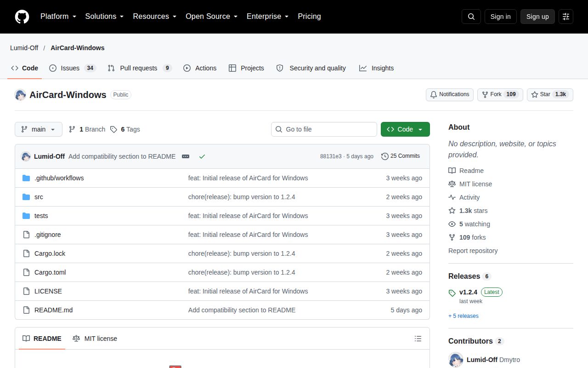Screen dimensions: 588x368
Task: Expand the Enterprise menu
Action: [267, 17]
